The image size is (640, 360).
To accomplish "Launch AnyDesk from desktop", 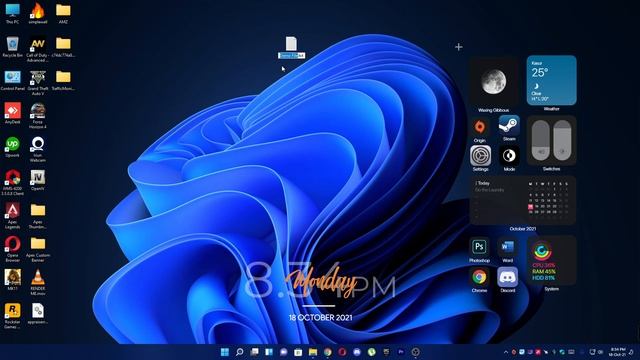I will 12,113.
